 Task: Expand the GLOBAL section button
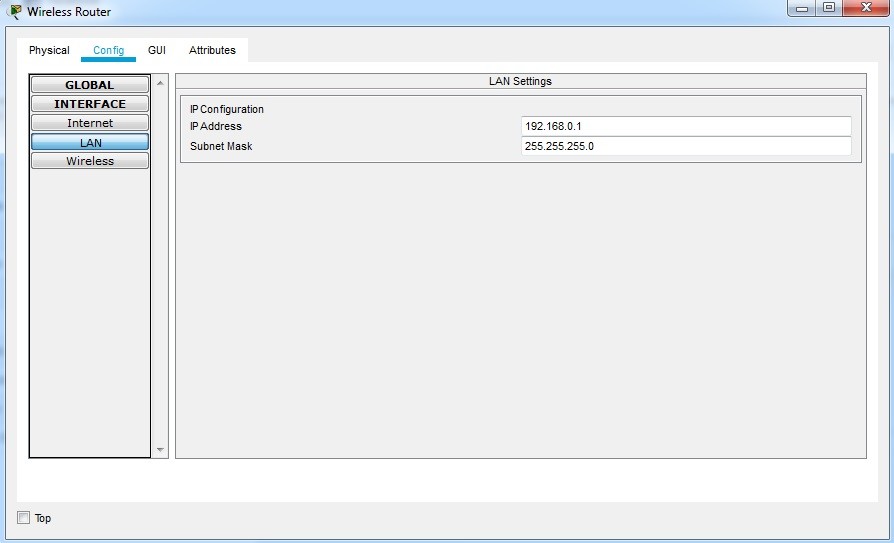tap(90, 85)
